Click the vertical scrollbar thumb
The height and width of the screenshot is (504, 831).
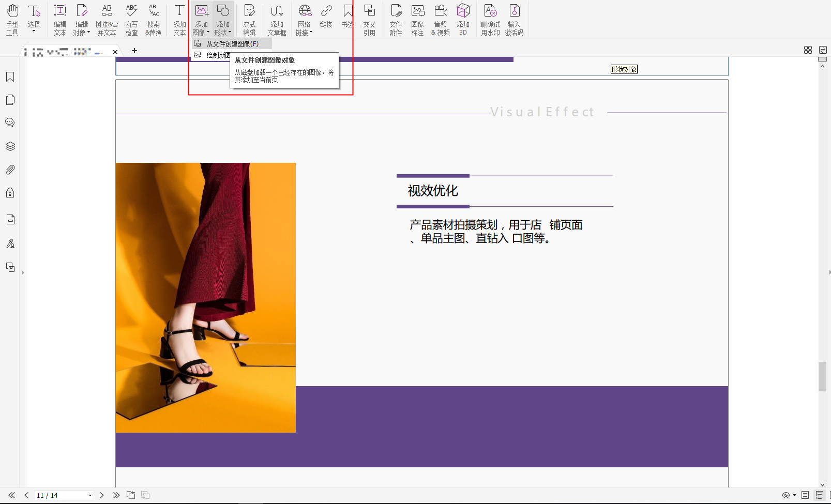click(x=822, y=376)
